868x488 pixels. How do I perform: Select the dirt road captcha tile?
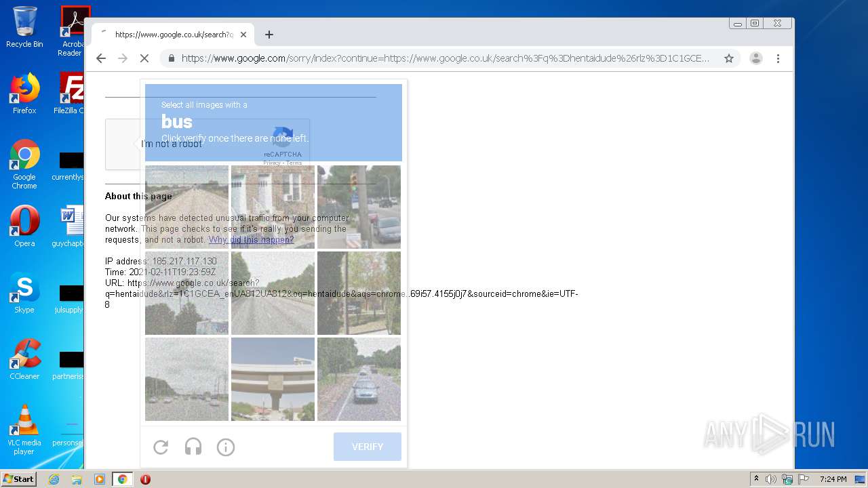coord(186,207)
